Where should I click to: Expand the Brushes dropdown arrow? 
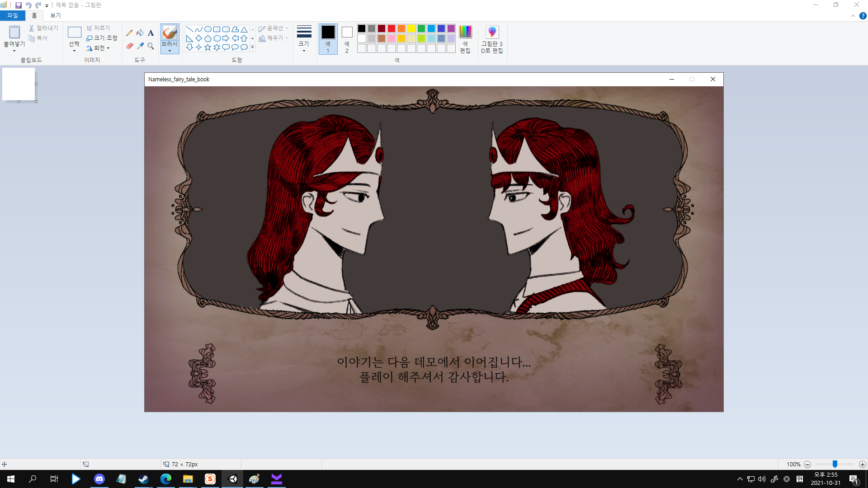tap(170, 51)
